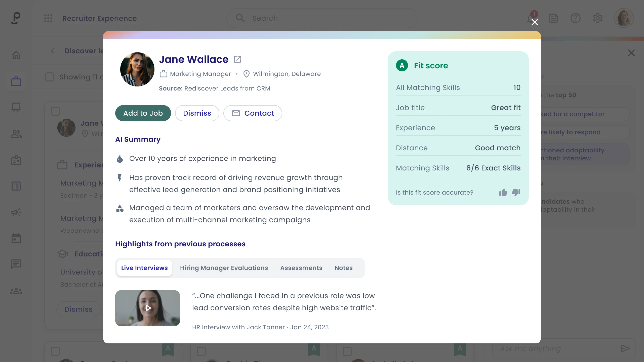
Task: Click 'Over 10 years of experience' summary line
Action: point(203,158)
